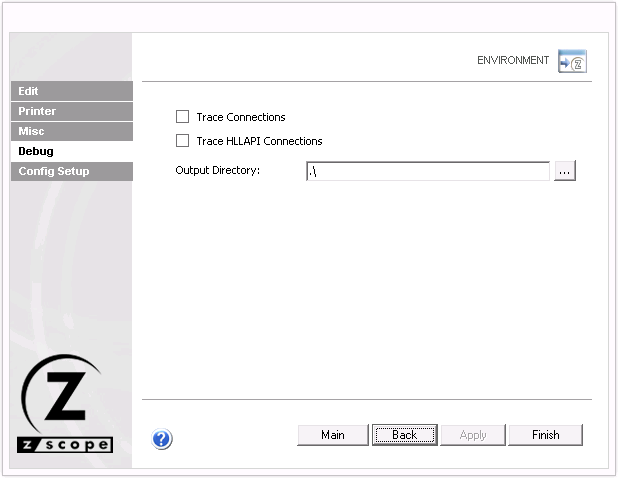This screenshot has width=619, height=478.
Task: Finish the wizard with Finish button
Action: coord(546,435)
